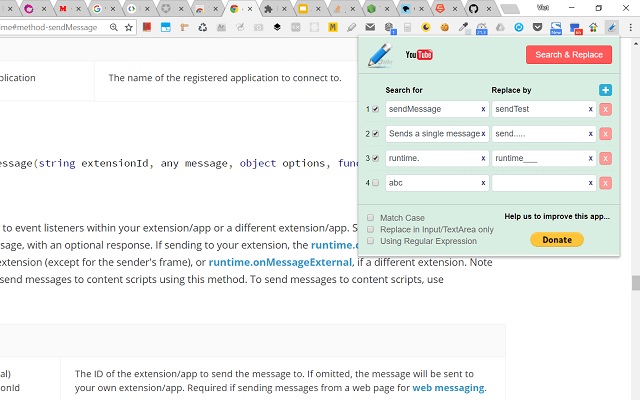Click the envelope mail extension icon
Image resolution: width=640 pixels, height=400 pixels.
370,27
